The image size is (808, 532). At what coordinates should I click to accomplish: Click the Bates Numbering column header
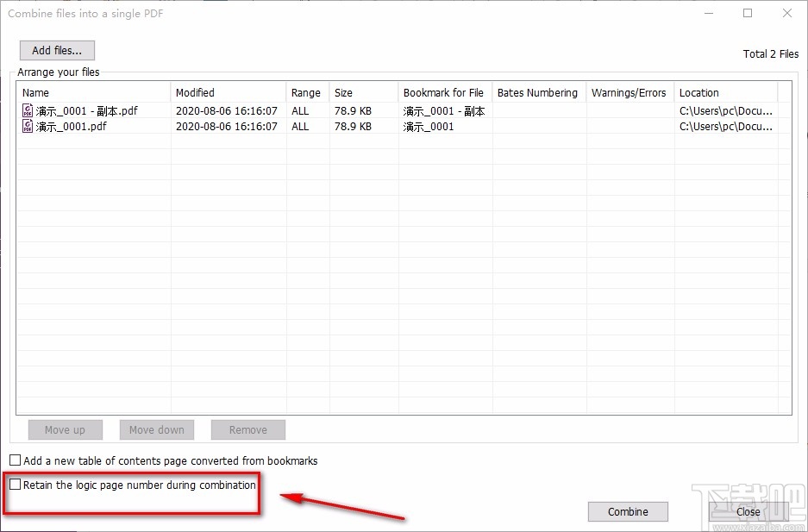[539, 92]
